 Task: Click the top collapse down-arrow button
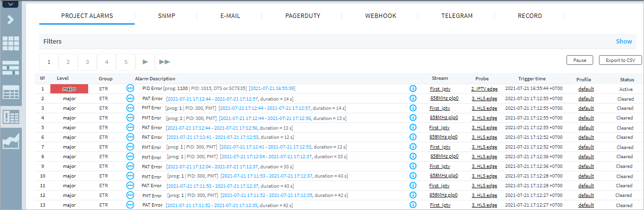point(11,4)
